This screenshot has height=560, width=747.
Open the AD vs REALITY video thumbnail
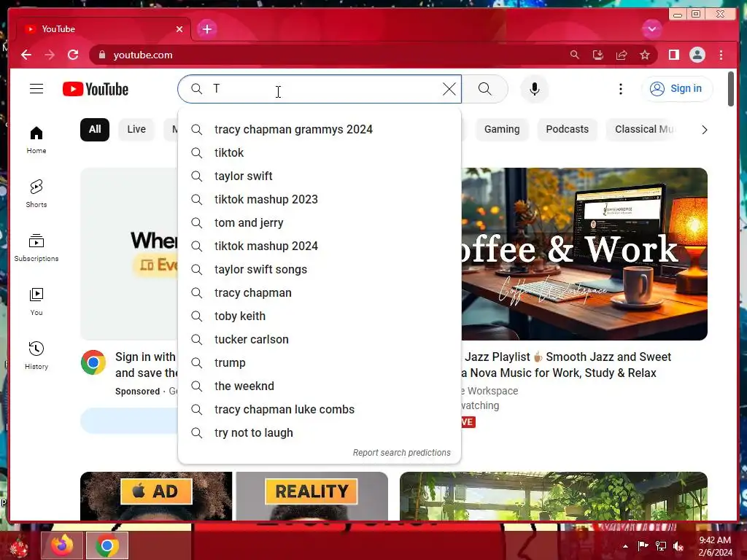[234, 496]
